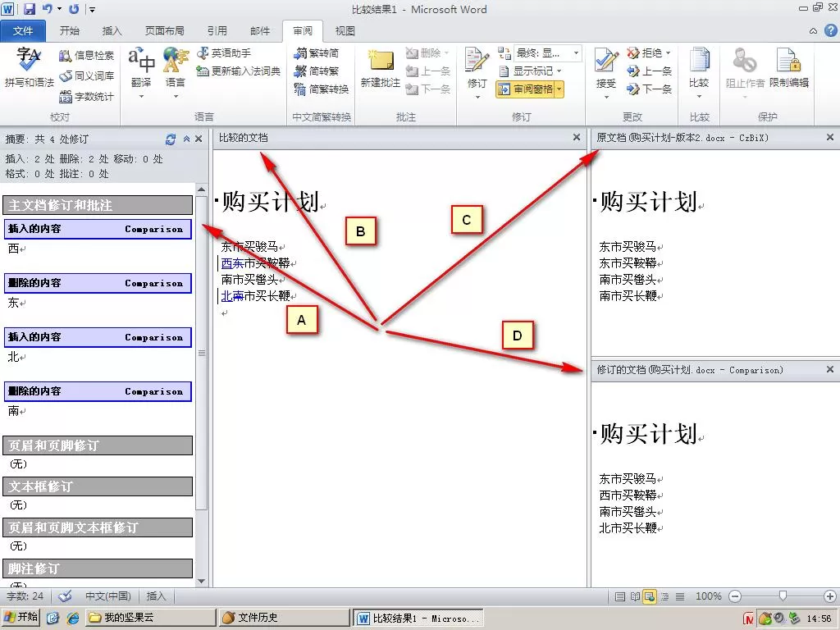
Task: Click the Windows Start (开始) button
Action: coord(21,618)
